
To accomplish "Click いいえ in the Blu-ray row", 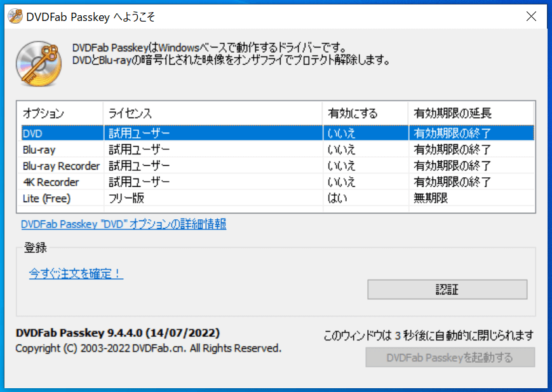I will pyautogui.click(x=342, y=150).
